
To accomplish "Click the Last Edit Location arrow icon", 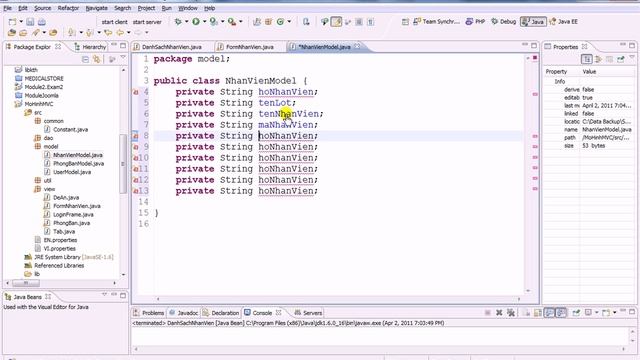I will (x=108, y=33).
